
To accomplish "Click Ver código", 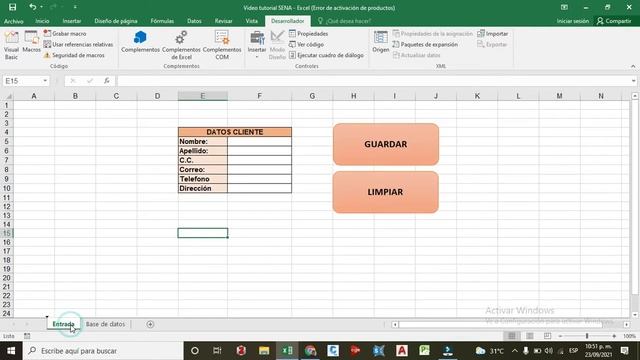I will [x=307, y=44].
